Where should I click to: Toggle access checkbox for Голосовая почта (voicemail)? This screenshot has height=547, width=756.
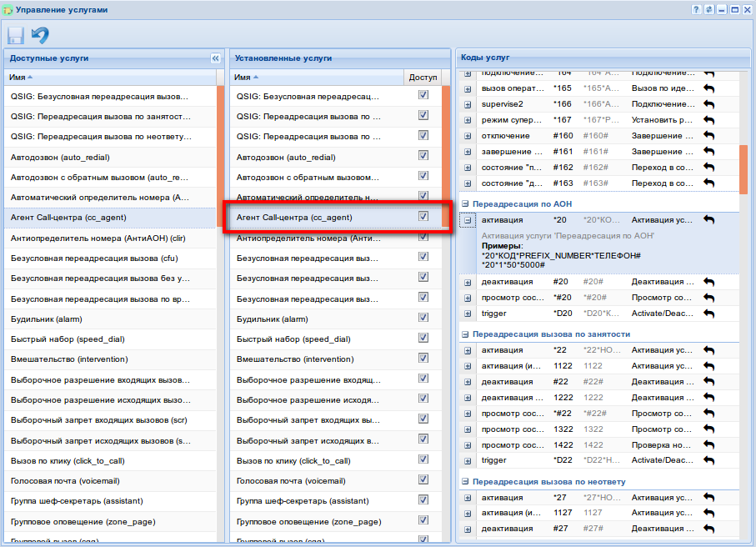(x=423, y=480)
